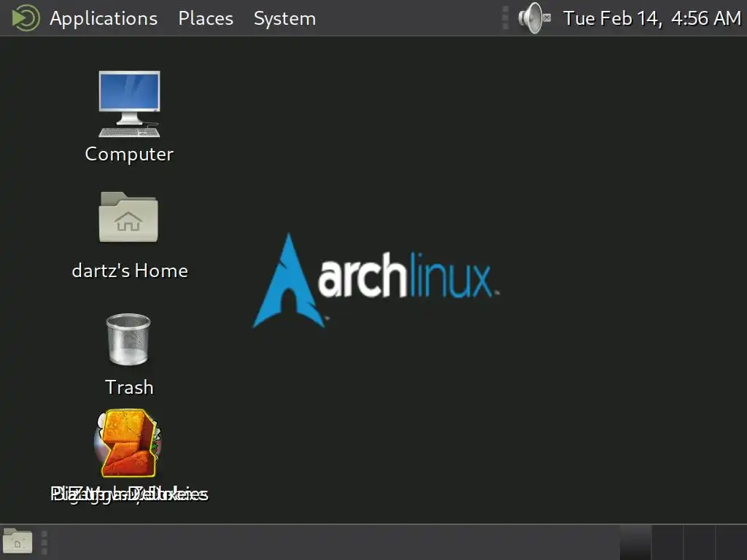Switch to the second workspace in switcher
Screen dimensions: 747x560
point(667,542)
